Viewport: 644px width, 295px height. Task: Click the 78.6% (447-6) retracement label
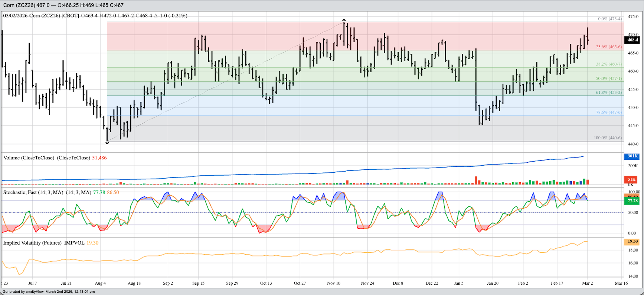[608, 112]
